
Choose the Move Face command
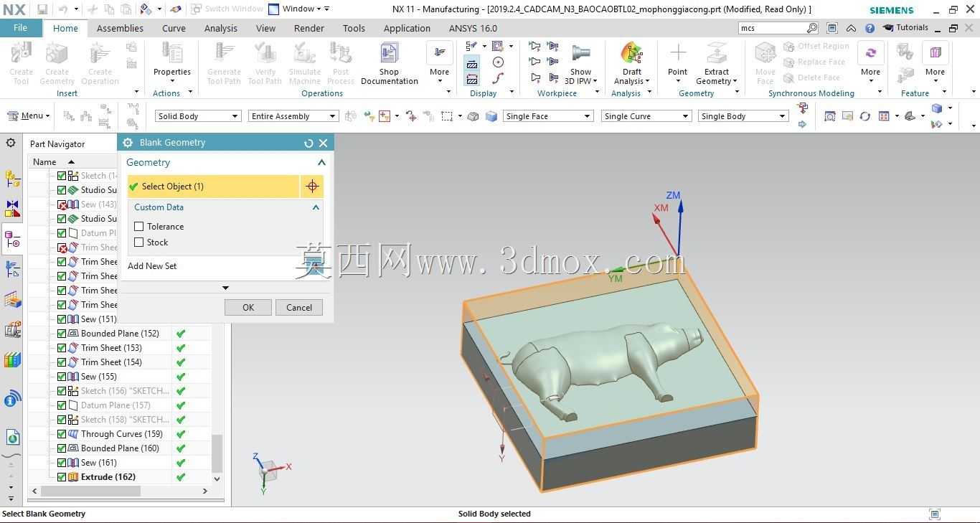(765, 63)
